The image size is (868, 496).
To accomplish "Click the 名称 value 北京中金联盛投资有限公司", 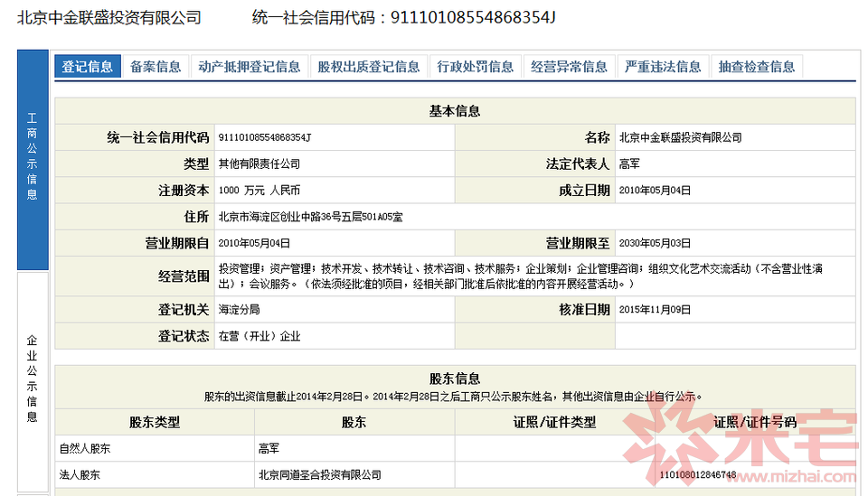I will [680, 137].
